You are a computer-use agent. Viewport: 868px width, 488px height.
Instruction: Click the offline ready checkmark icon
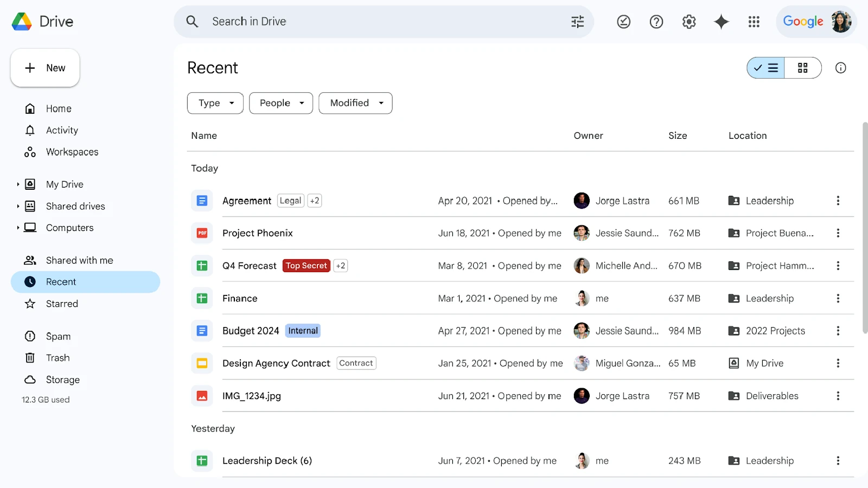pos(624,22)
